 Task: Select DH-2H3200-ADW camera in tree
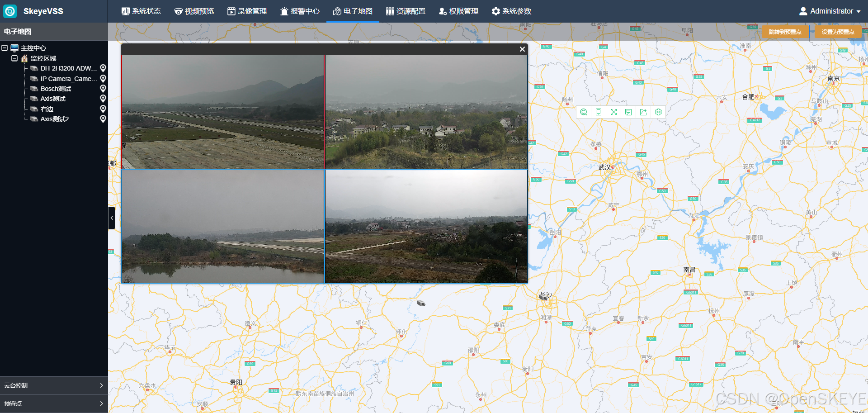68,68
